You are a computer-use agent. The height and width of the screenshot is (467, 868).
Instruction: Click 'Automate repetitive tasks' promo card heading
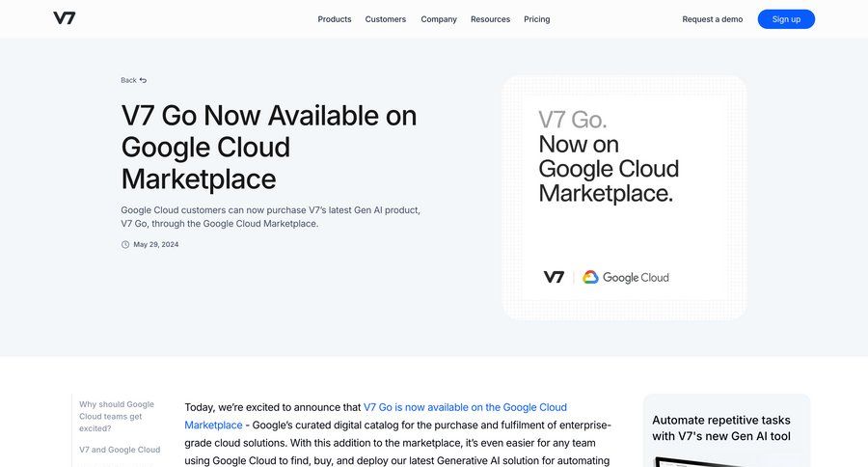coord(721,427)
